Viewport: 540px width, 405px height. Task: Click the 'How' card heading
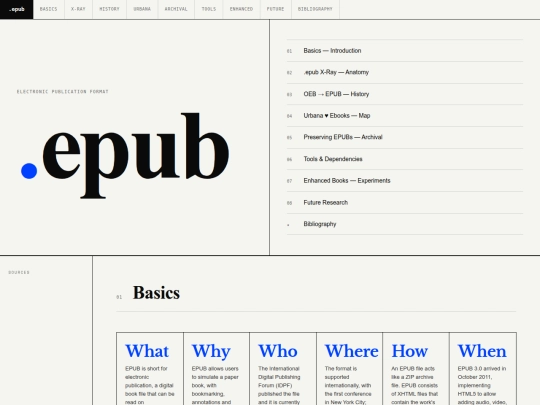409,351
